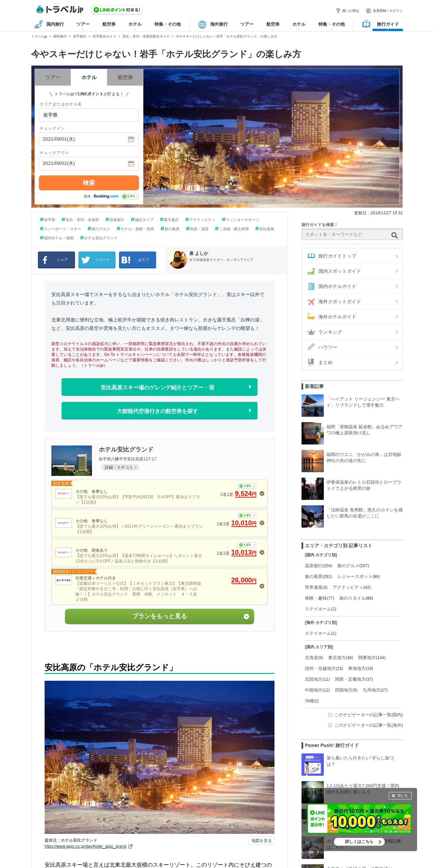Click the orange 検索 search button

click(89, 183)
